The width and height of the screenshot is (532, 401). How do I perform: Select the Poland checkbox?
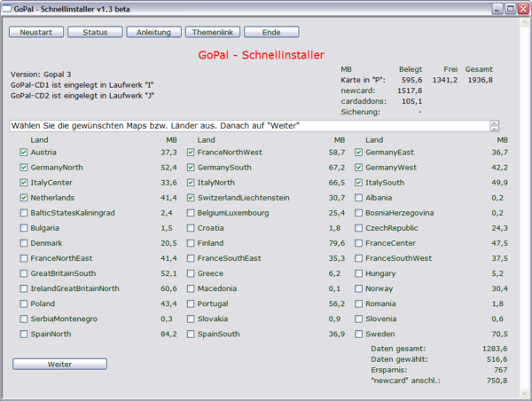tap(23, 303)
